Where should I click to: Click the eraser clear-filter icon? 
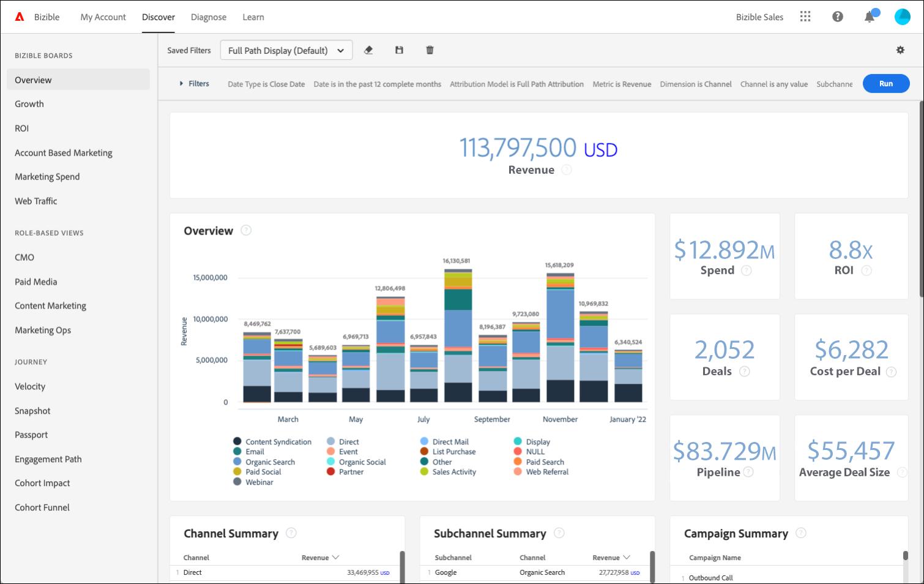point(368,50)
